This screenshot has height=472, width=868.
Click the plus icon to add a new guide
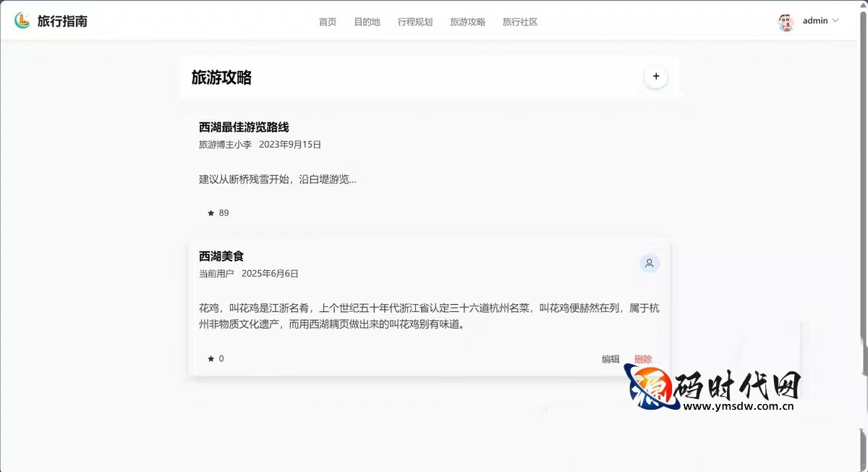pos(655,76)
